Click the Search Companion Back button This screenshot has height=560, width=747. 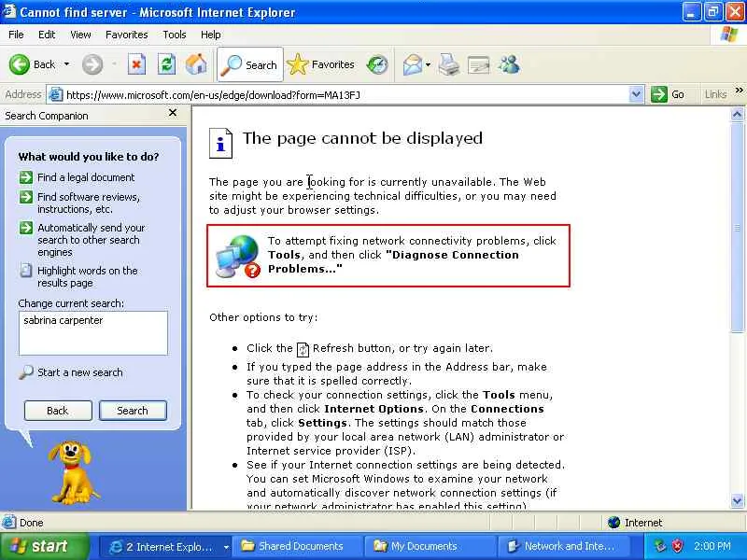pyautogui.click(x=58, y=411)
